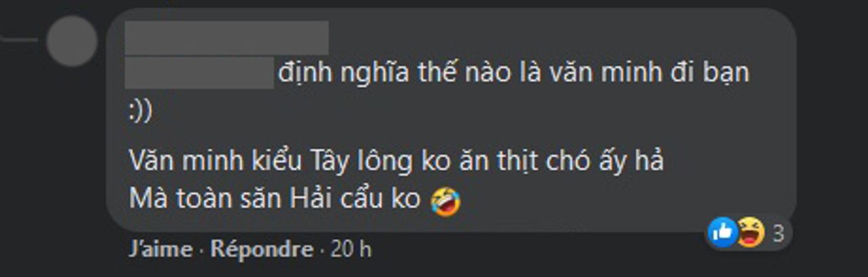Click the thread connector line beside the avatar

click(x=19, y=41)
